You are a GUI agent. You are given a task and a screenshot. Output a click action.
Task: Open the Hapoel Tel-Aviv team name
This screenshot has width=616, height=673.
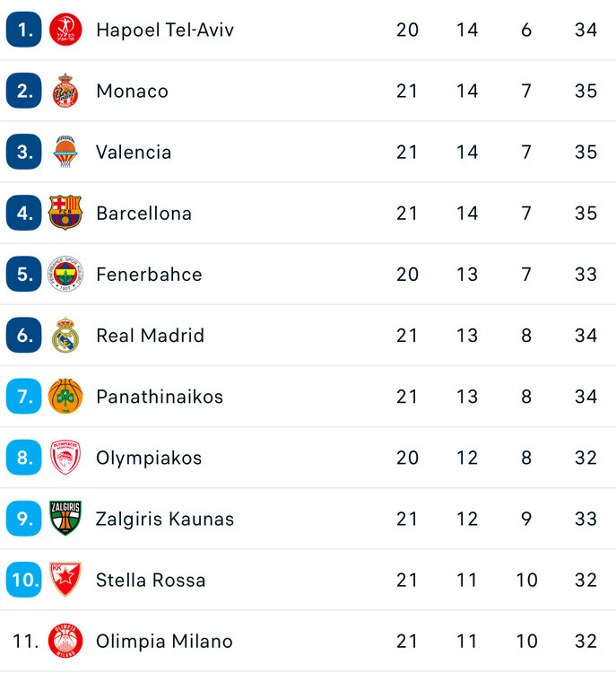tap(165, 30)
